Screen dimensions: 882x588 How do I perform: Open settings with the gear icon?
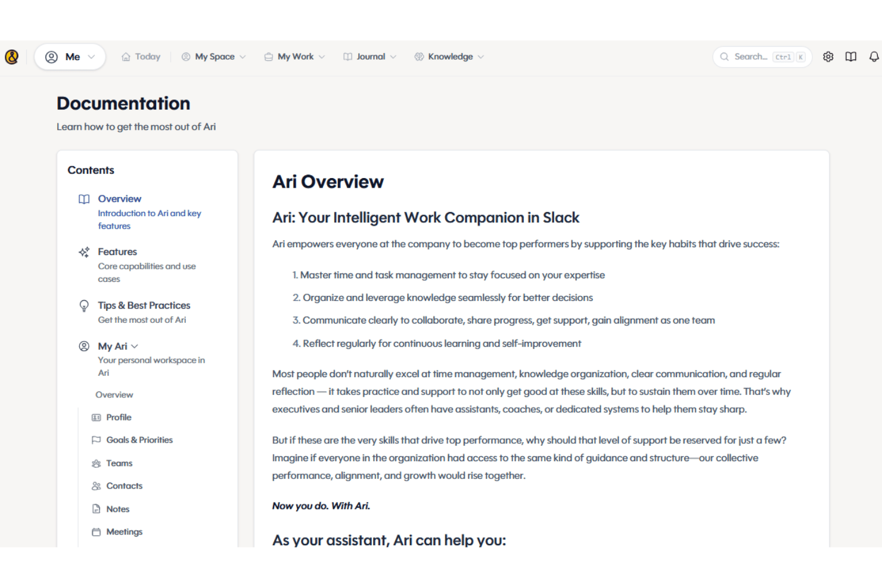(x=828, y=57)
